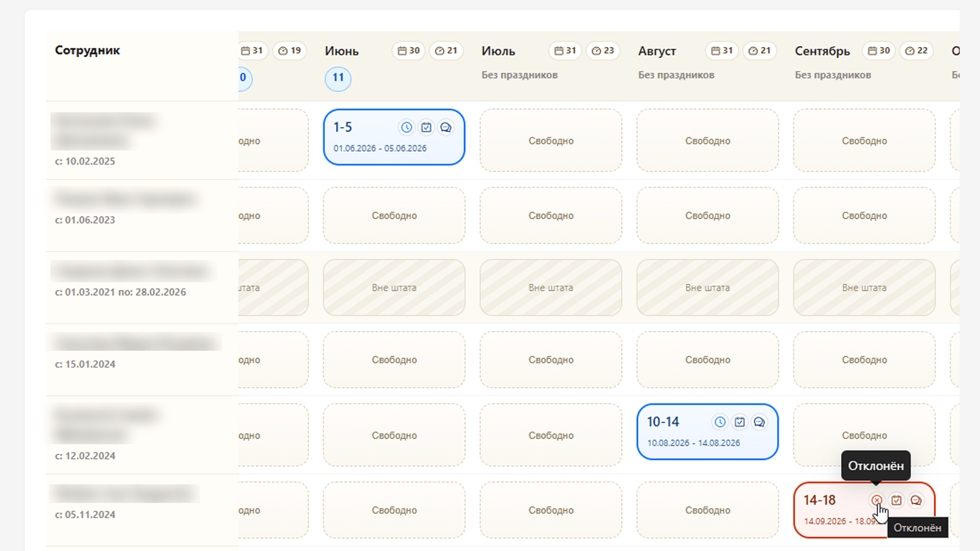Click employment period 'с: 01.03.2021 по: 28.02.2026'

pos(120,292)
